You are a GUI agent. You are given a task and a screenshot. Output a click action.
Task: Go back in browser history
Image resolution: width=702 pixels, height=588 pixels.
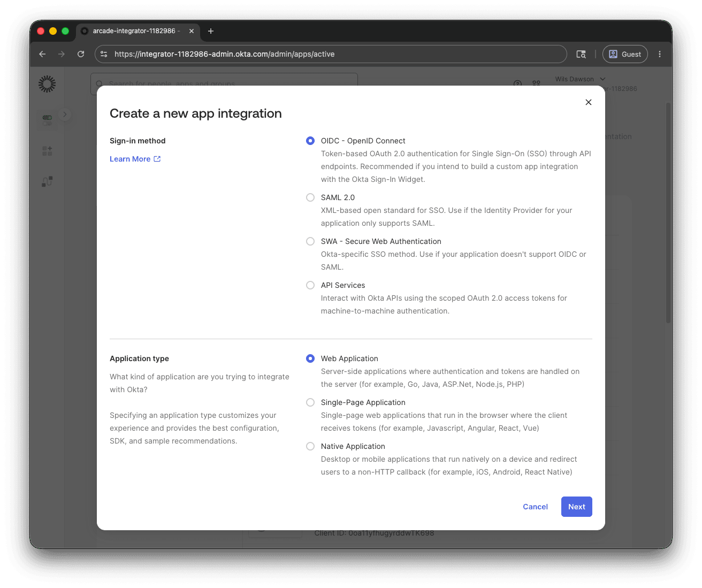pyautogui.click(x=42, y=54)
